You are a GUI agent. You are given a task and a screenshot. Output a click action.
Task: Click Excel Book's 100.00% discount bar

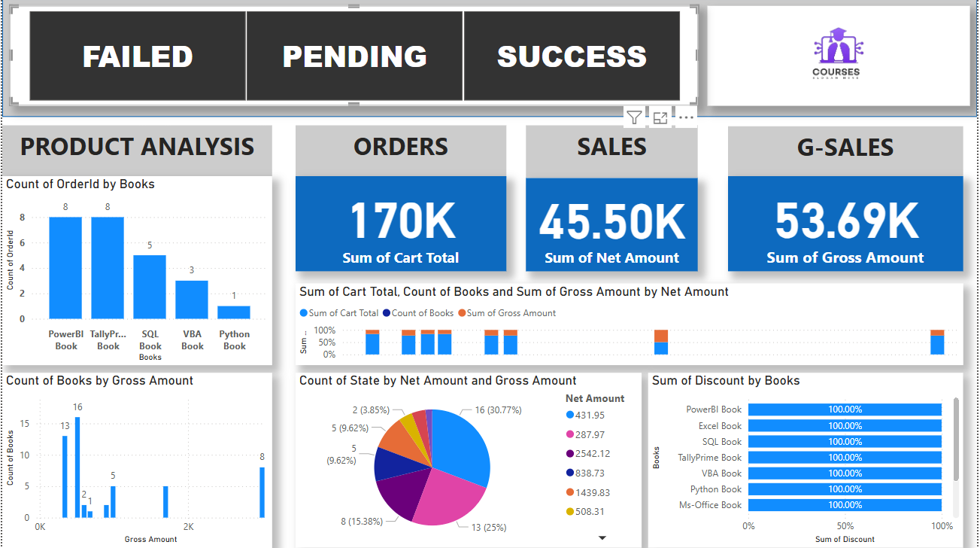pos(845,425)
